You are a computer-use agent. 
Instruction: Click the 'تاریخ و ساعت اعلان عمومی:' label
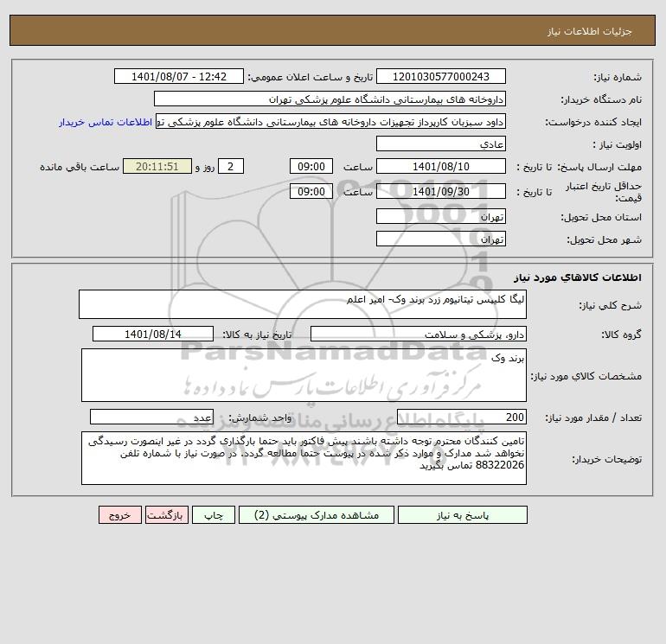point(310,77)
